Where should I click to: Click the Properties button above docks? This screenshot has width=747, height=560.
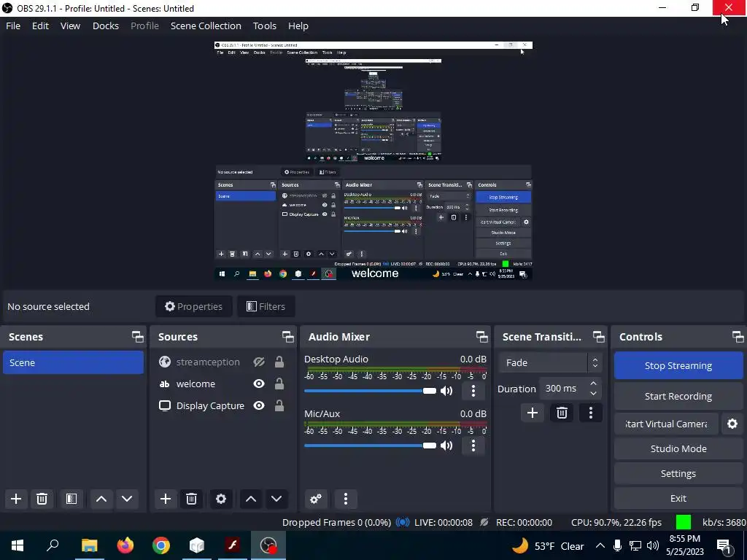(193, 306)
